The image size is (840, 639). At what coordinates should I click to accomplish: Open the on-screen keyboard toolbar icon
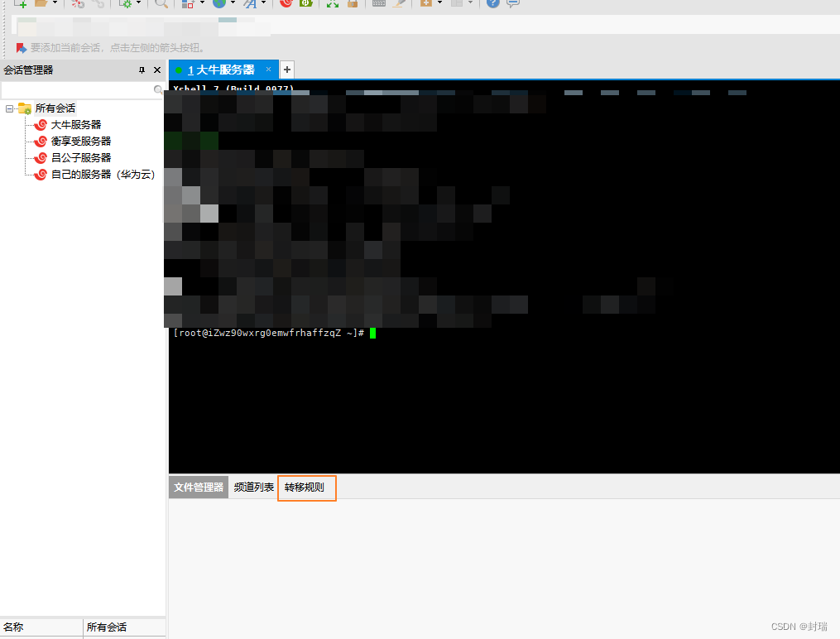click(378, 5)
